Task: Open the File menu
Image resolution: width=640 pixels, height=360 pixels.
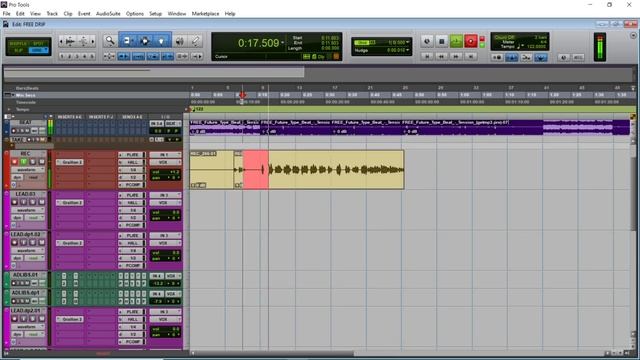Action: (7, 13)
